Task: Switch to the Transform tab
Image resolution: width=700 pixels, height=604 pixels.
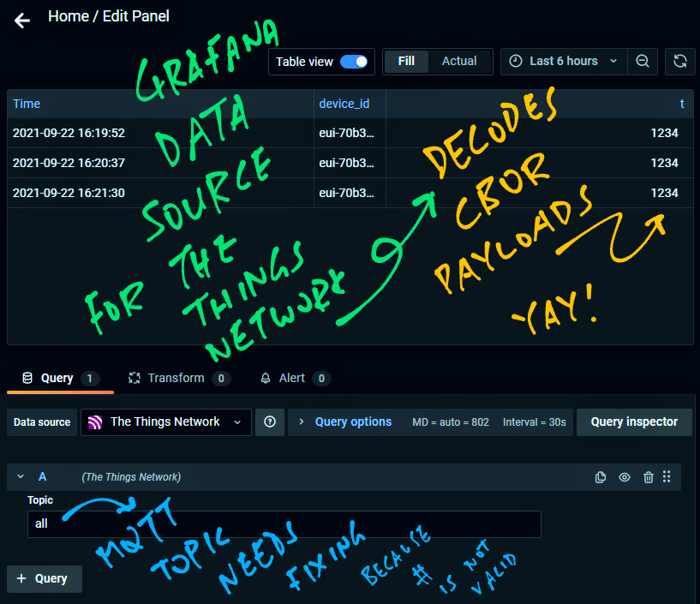Action: pos(176,378)
